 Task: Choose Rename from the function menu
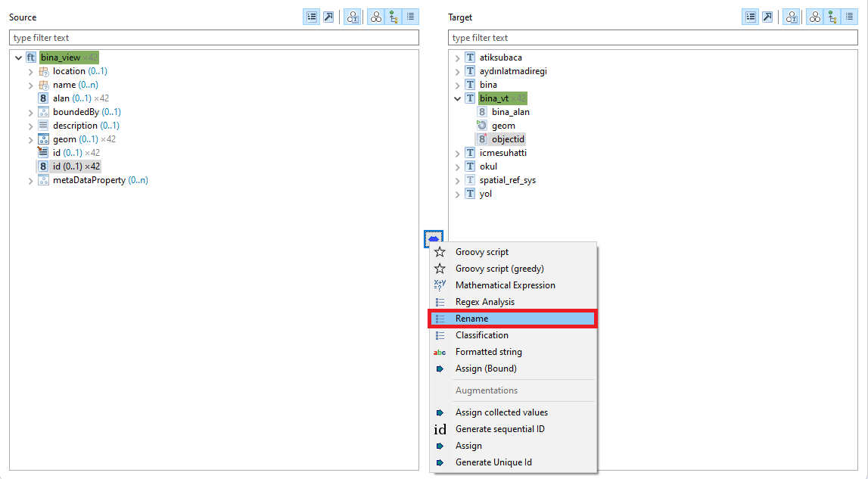tap(512, 319)
